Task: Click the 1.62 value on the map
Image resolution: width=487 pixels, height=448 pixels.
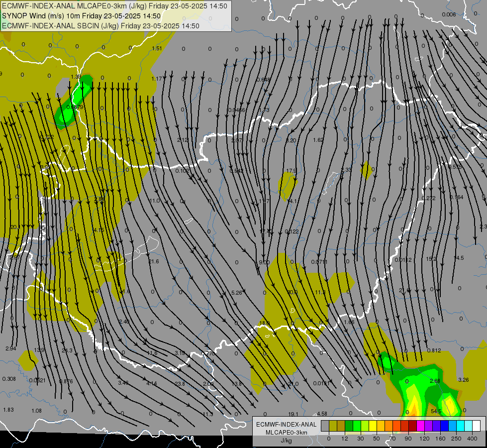Action: pos(318,140)
